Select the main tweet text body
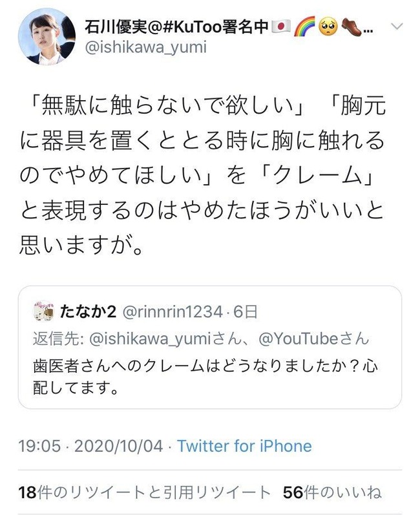Screen dimensions: 420x515 (202, 175)
